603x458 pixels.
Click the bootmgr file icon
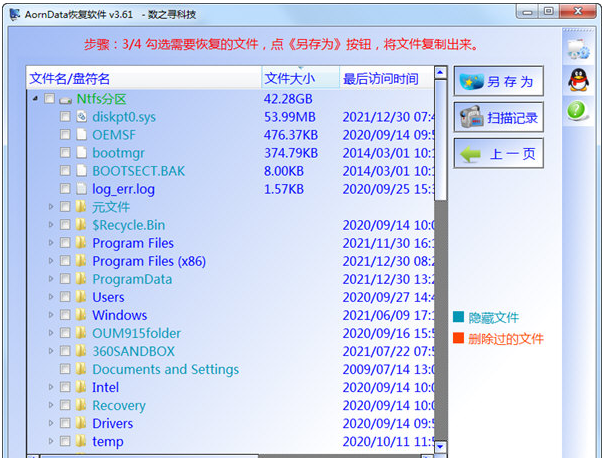tap(82, 153)
